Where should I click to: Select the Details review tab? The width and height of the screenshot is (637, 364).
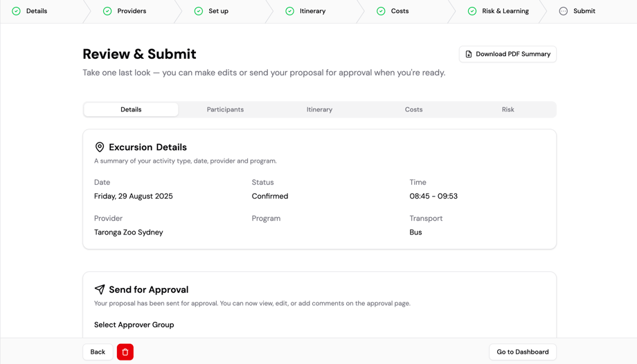(x=131, y=109)
